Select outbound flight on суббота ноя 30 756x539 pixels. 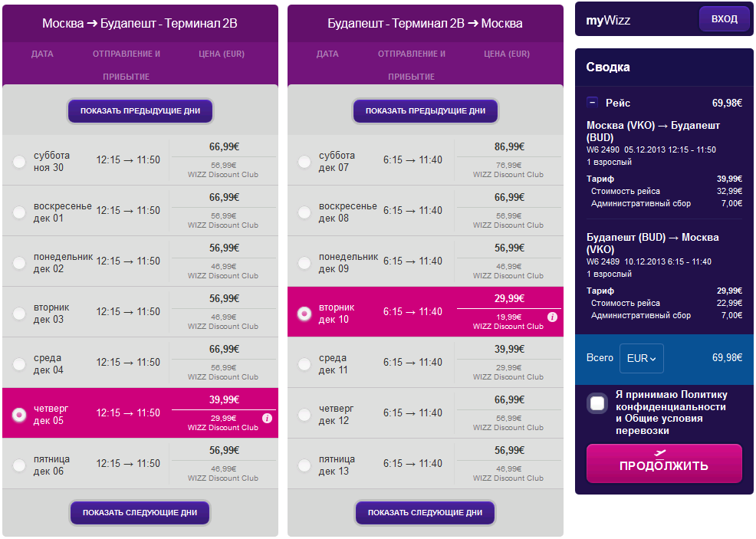click(19, 162)
